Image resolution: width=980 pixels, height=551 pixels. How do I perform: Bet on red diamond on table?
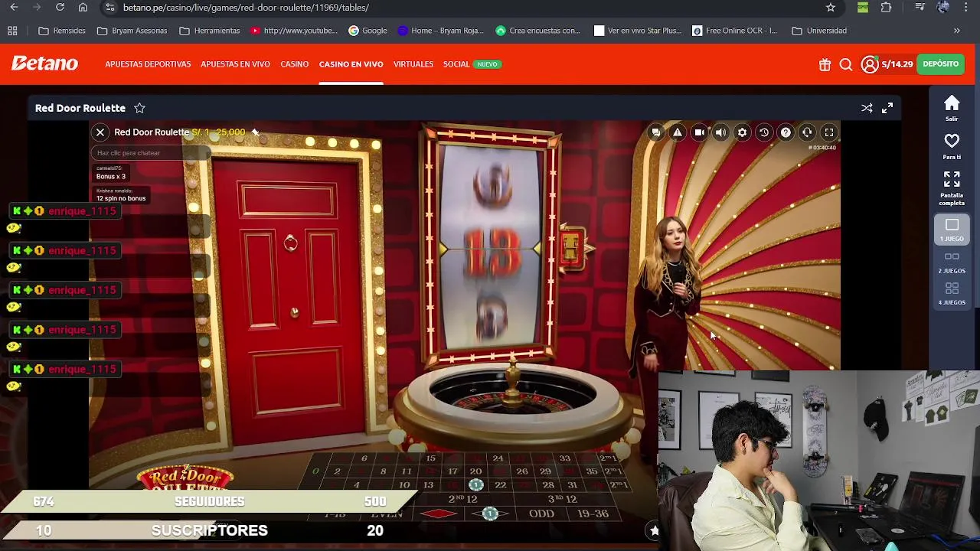pyautogui.click(x=440, y=514)
